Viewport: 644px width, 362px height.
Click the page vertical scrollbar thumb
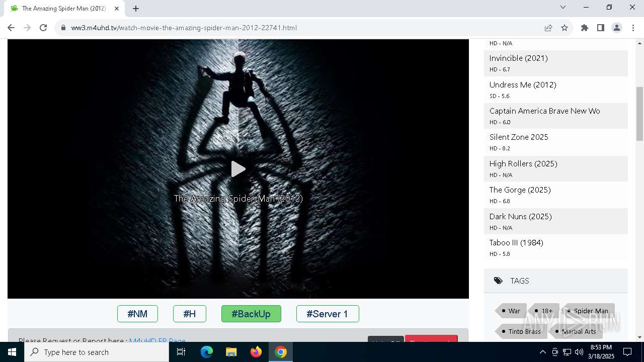639,113
